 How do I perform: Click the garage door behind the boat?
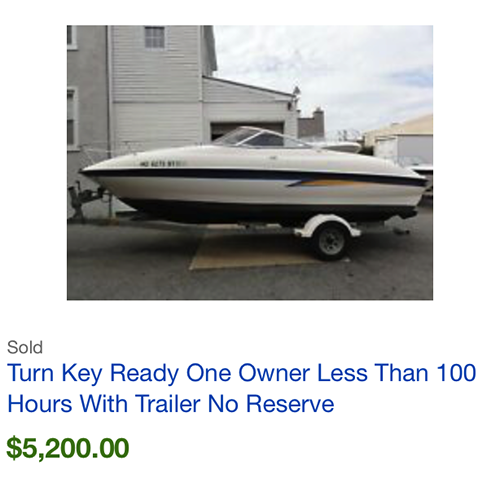tap(247, 131)
